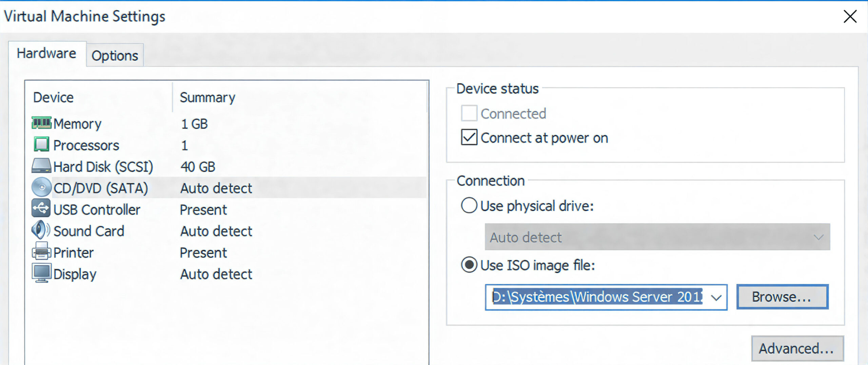Select the Hard Disk (SCSI) drive icon

tap(41, 166)
